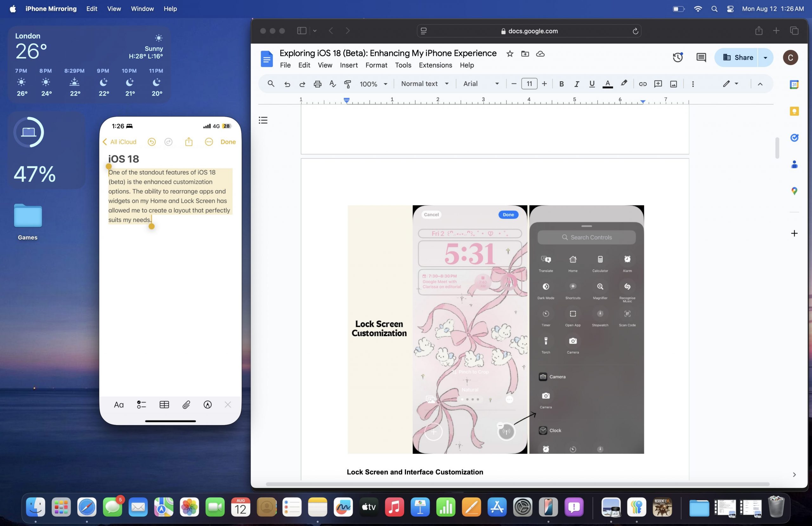Open Safari share icon
812x526 pixels.
758,31
